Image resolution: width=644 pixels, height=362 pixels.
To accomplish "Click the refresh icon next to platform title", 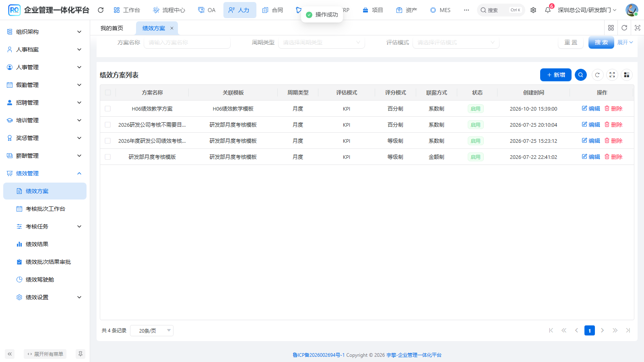I will click(101, 10).
